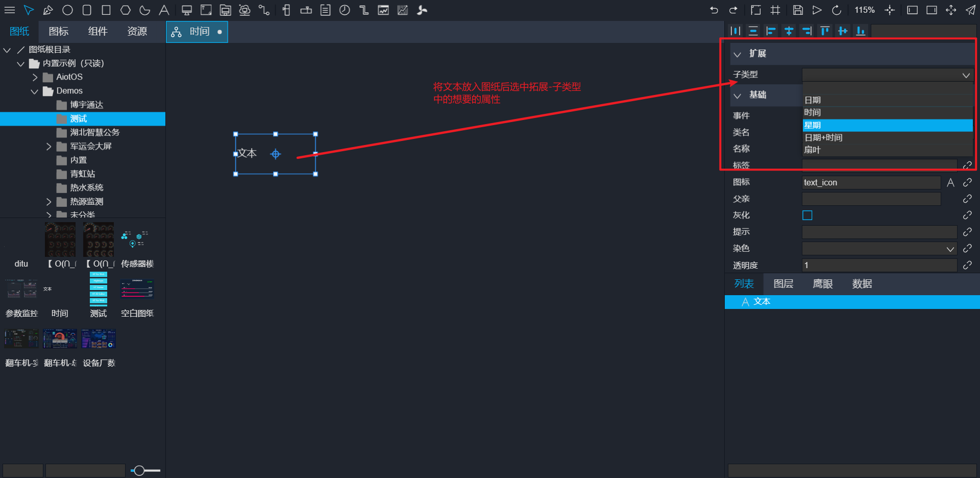
Task: Expand the AiotOS folder
Action: (x=35, y=77)
